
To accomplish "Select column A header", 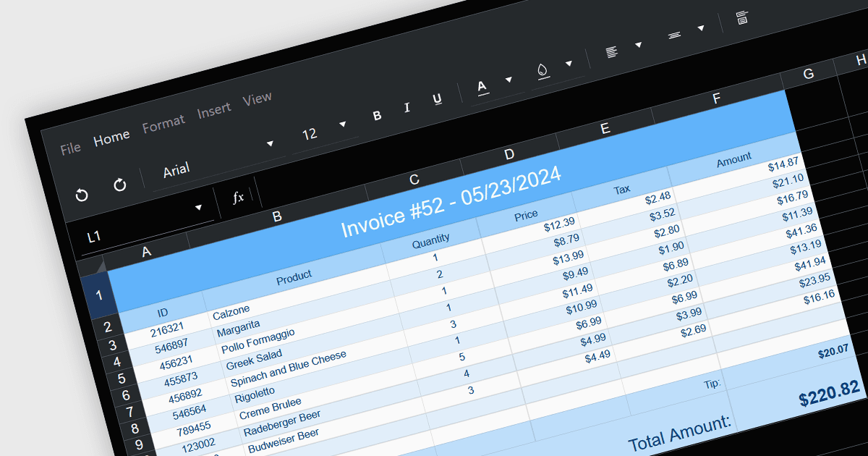I will click(147, 252).
